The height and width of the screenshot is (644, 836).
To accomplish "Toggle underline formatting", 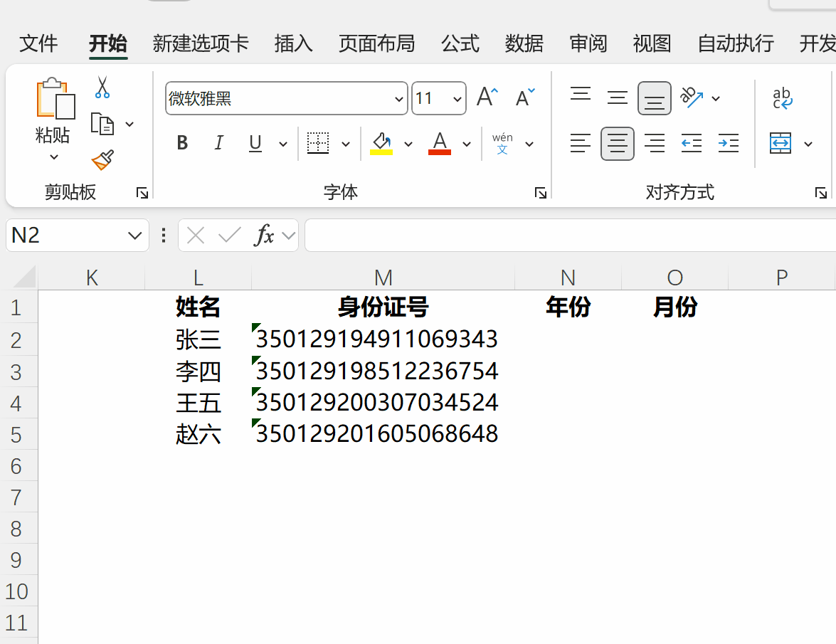I will click(255, 143).
